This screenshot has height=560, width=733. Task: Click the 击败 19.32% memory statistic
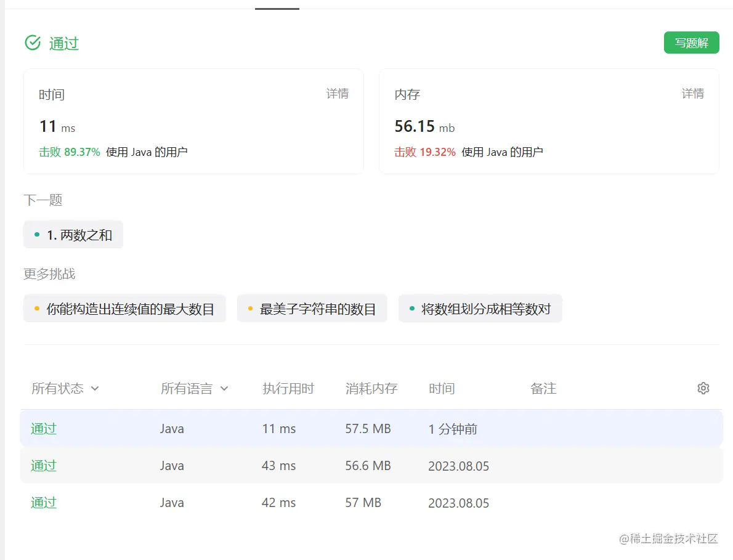pos(424,152)
